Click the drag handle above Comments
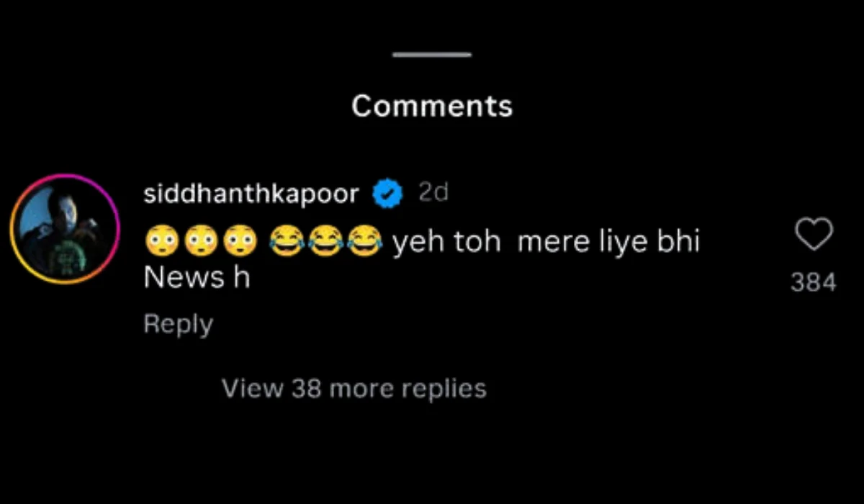 432,55
